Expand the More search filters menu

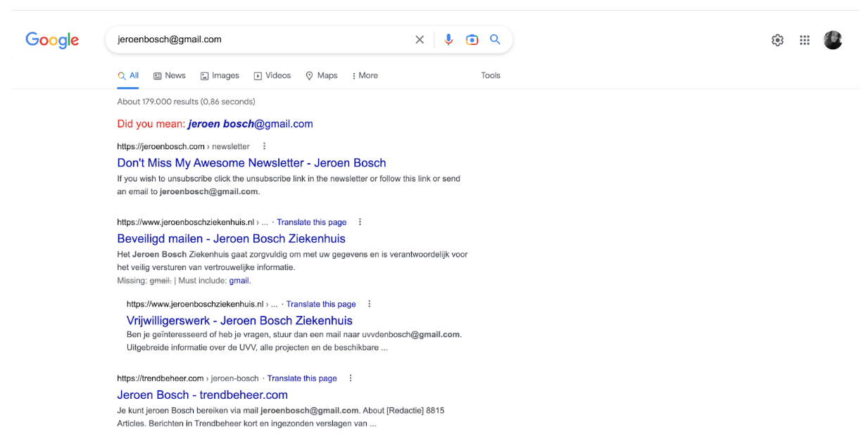point(365,76)
